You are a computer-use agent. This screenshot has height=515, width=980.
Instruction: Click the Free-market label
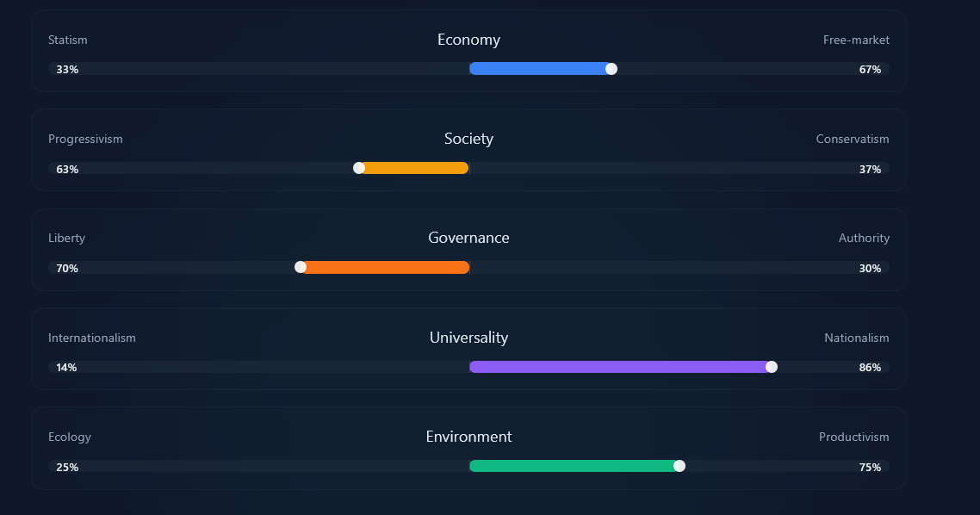(x=856, y=40)
